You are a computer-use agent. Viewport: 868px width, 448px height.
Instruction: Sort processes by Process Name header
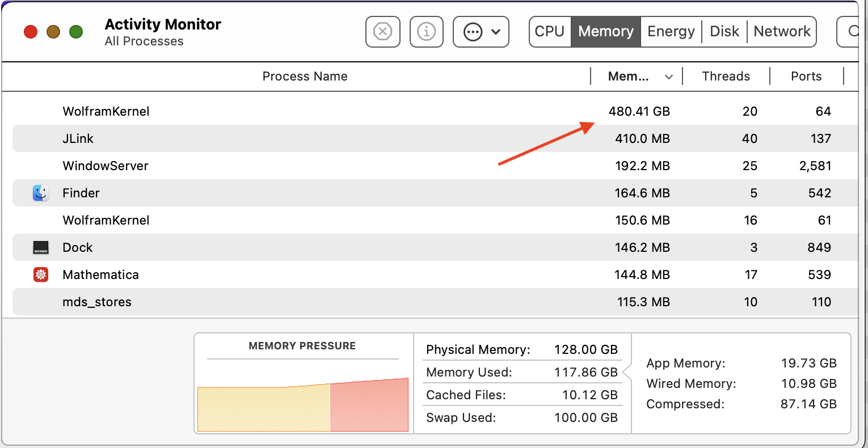tap(305, 77)
